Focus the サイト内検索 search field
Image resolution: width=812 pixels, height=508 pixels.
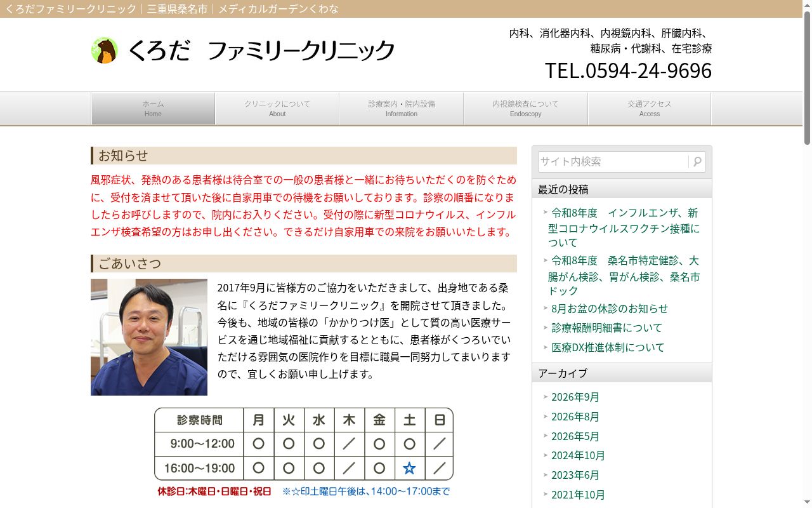613,162
